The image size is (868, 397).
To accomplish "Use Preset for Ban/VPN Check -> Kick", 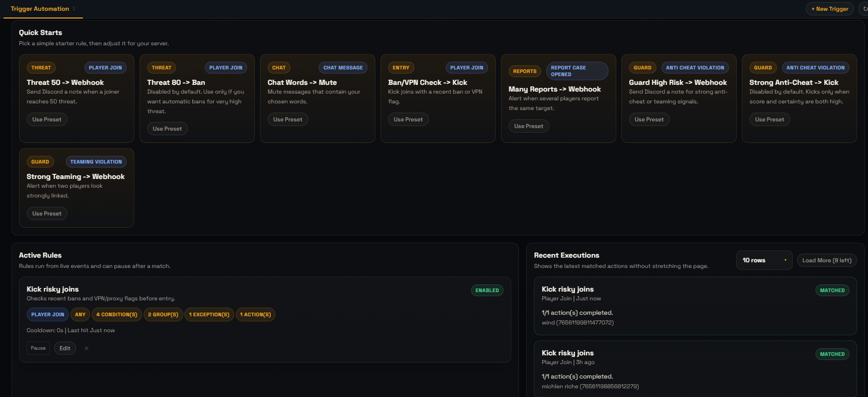I will [408, 119].
